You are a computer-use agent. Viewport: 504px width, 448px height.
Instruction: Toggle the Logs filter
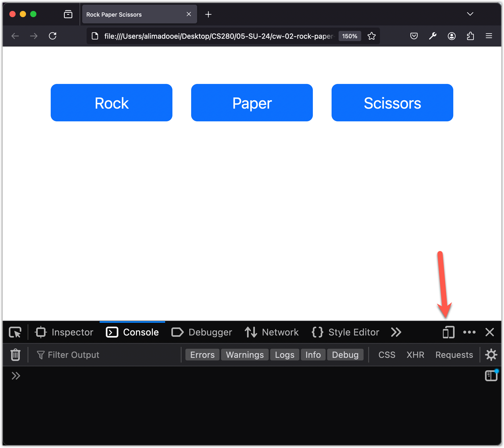(285, 355)
